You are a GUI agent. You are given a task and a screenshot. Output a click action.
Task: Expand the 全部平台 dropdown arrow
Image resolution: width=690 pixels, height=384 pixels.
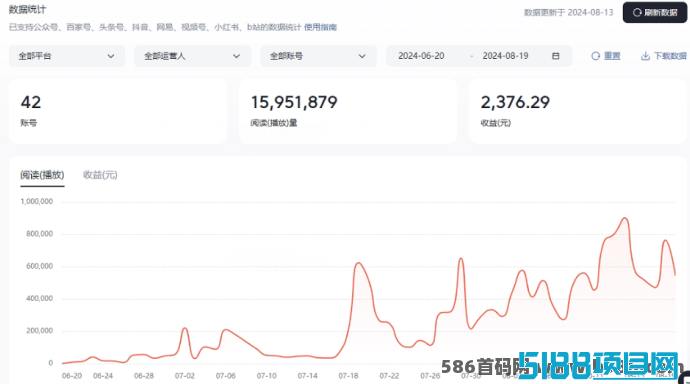coord(111,56)
